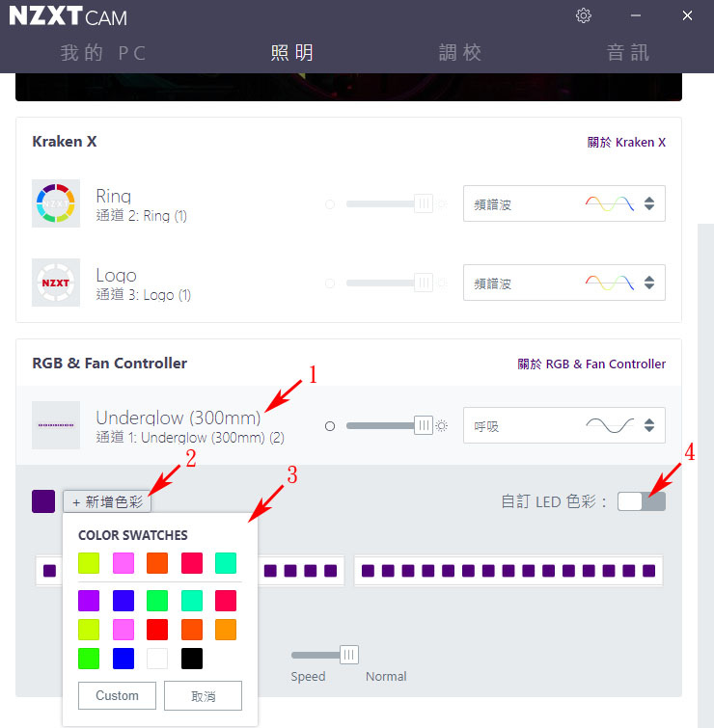
Task: Click the Underglow effect up-down arrows
Action: click(x=649, y=425)
